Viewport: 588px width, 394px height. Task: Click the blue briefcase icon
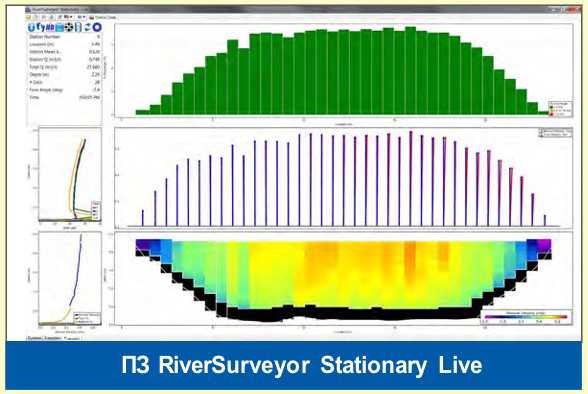click(59, 27)
